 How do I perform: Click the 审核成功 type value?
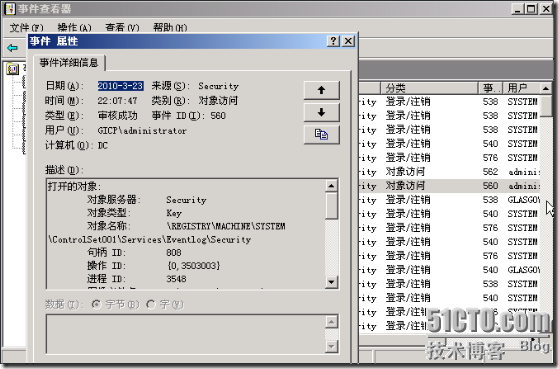tap(118, 116)
